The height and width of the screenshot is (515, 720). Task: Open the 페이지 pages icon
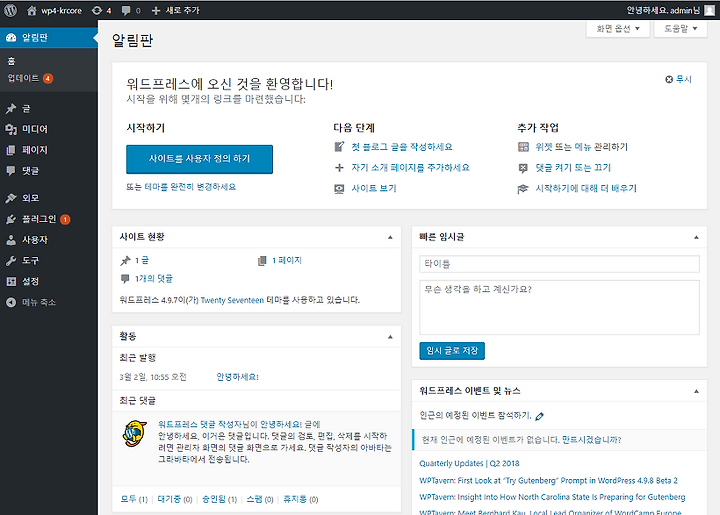click(x=11, y=150)
